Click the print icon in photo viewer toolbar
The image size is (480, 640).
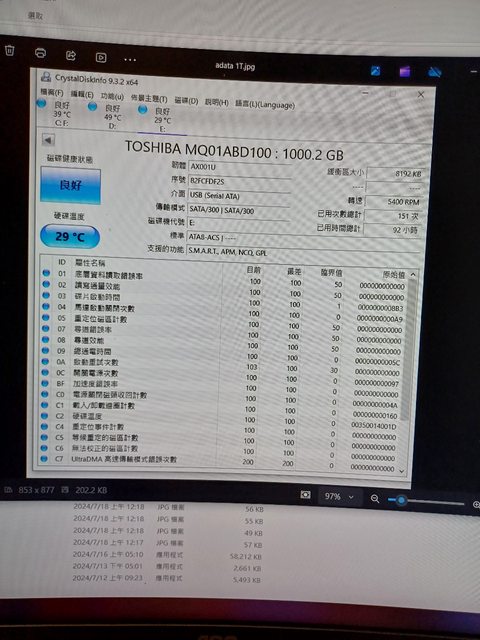click(x=40, y=53)
